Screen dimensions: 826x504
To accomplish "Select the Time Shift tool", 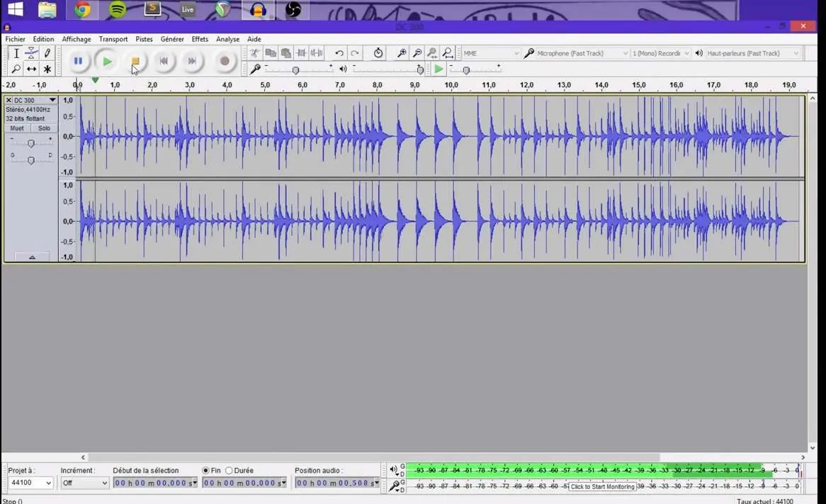I will (x=32, y=69).
